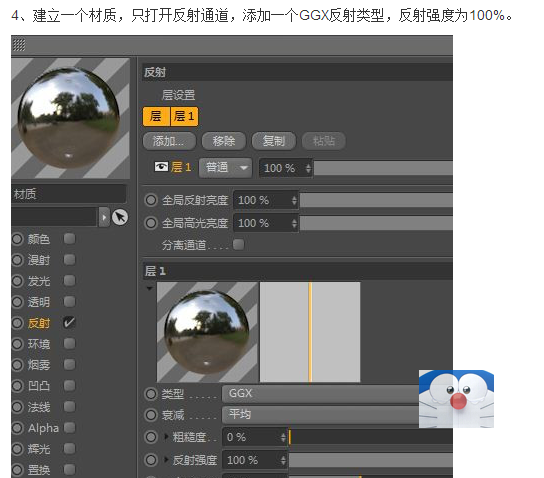Open the 普通 blend mode dropdown
The height and width of the screenshot is (478, 544).
coord(226,168)
